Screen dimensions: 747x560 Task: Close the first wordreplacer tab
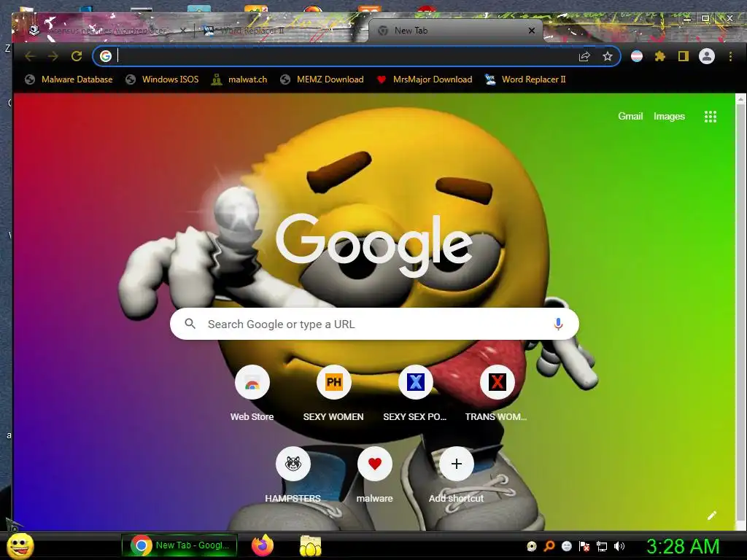click(183, 31)
